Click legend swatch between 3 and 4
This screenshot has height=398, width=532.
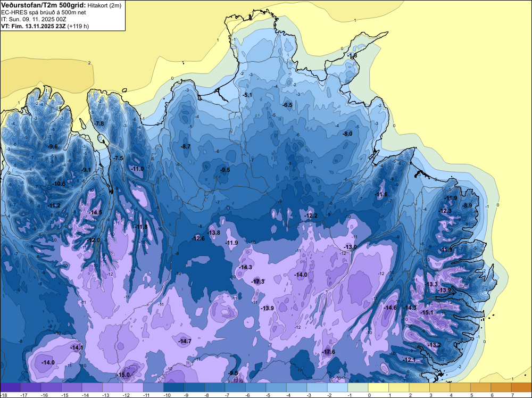click(x=440, y=387)
